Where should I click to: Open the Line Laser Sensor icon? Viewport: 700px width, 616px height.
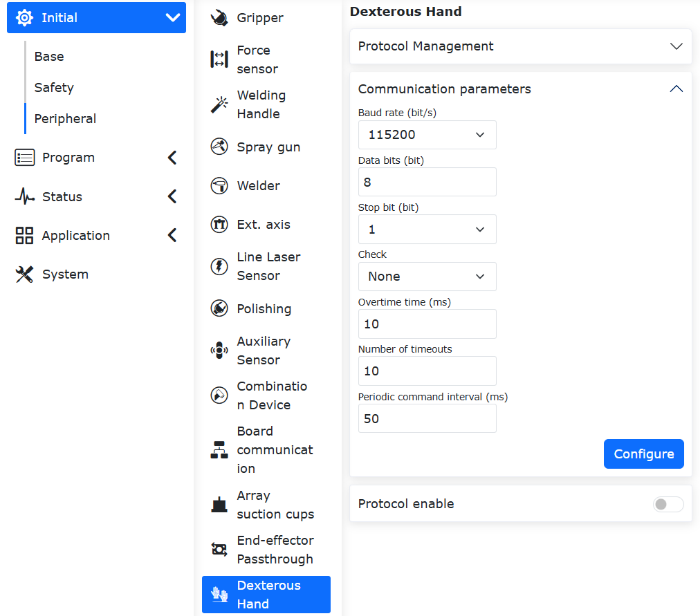click(x=219, y=266)
